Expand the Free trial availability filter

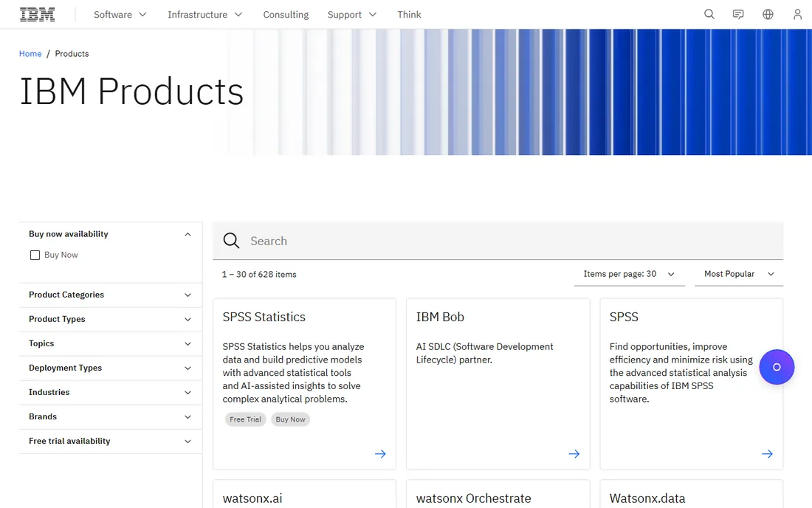tap(110, 441)
